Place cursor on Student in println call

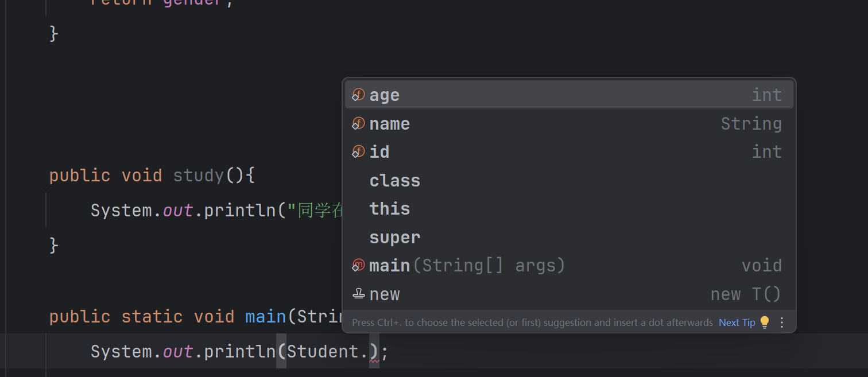[323, 351]
